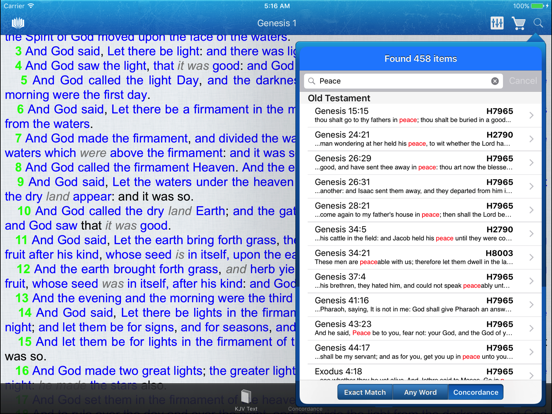Select Any Word search mode
The height and width of the screenshot is (414, 552).
pyautogui.click(x=420, y=392)
